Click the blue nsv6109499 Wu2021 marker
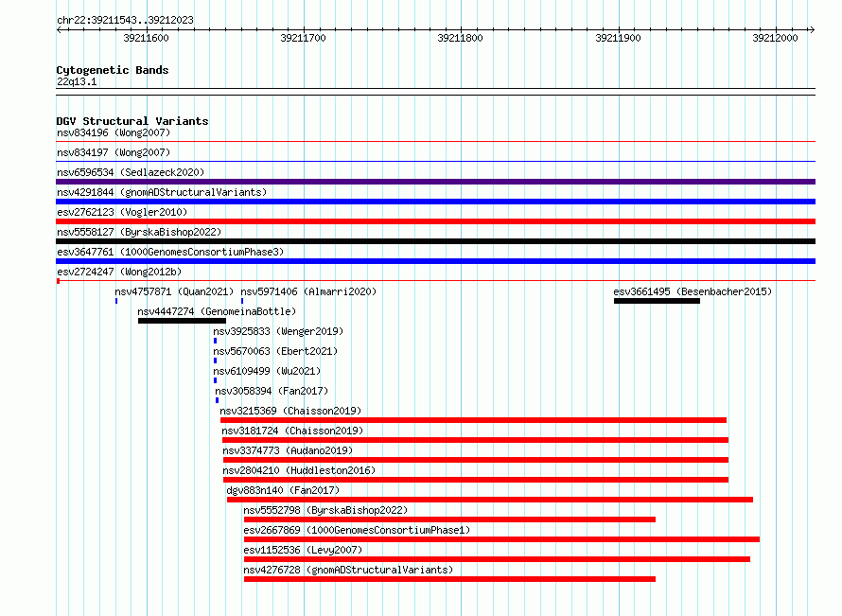 click(216, 380)
